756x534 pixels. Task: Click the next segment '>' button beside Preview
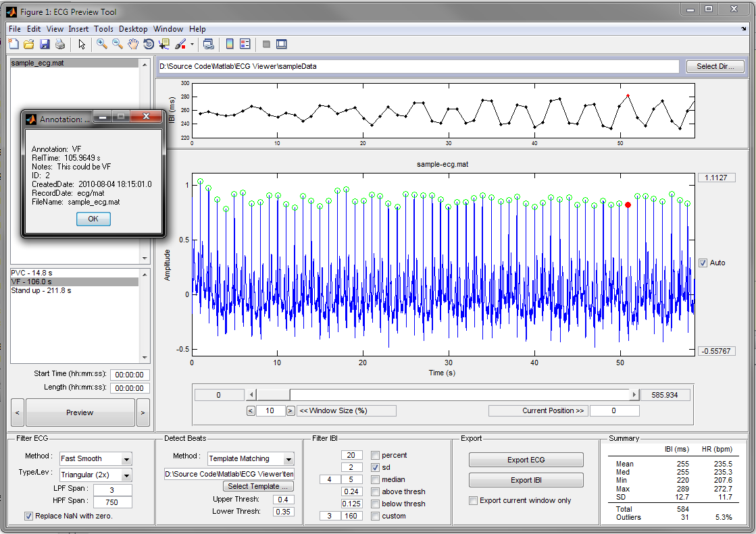[x=143, y=412]
